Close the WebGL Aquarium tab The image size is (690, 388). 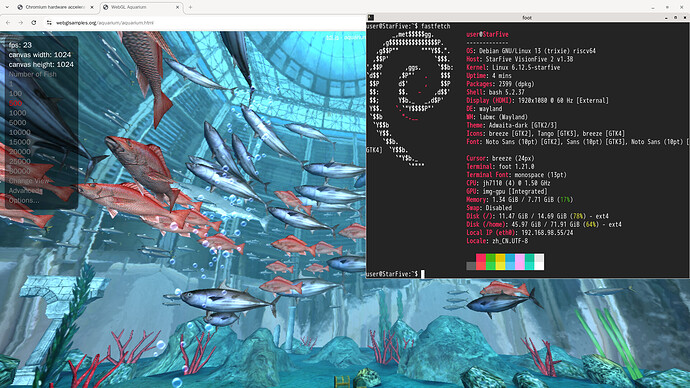(x=178, y=7)
